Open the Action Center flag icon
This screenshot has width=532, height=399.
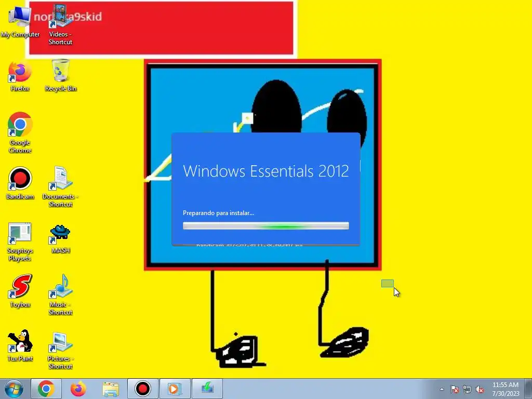455,390
